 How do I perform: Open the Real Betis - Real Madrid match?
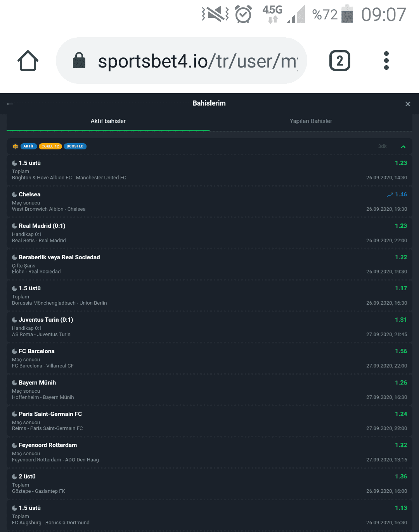(x=39, y=241)
